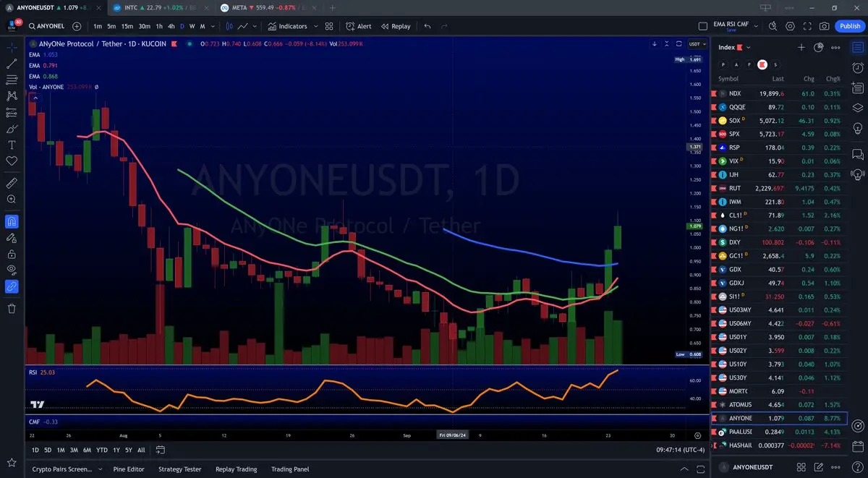
Task: Open the Alerts side panel
Action: pyautogui.click(x=858, y=67)
